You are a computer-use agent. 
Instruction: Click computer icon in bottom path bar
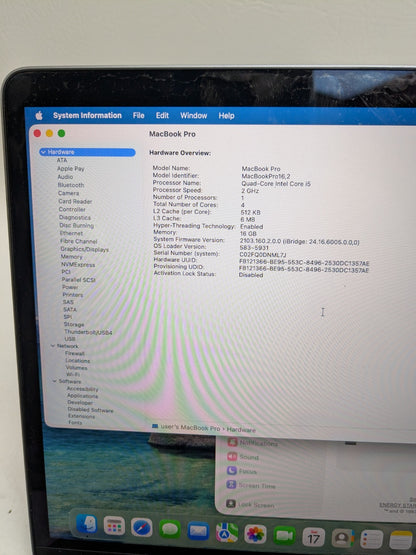(155, 427)
